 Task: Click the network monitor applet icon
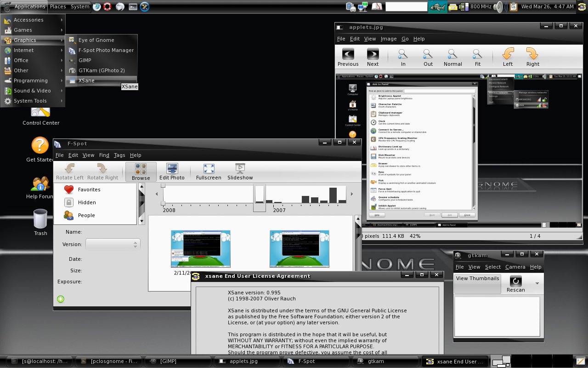tap(363, 6)
